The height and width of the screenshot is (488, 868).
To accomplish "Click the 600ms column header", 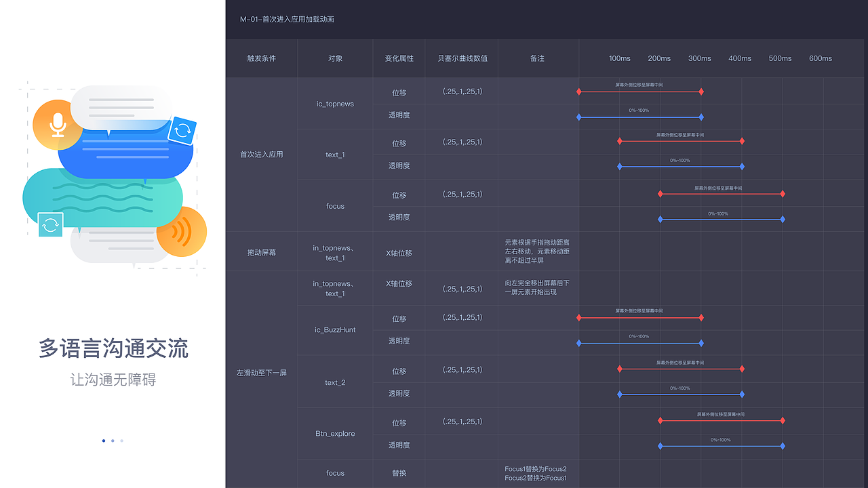I will (821, 58).
